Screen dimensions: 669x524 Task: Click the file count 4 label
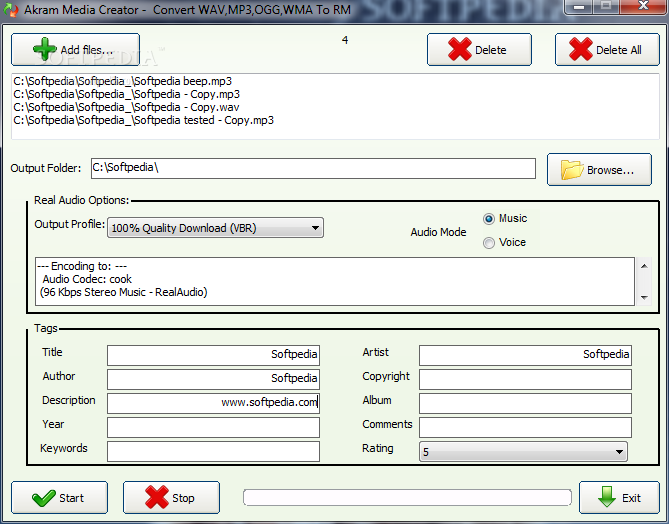(345, 40)
